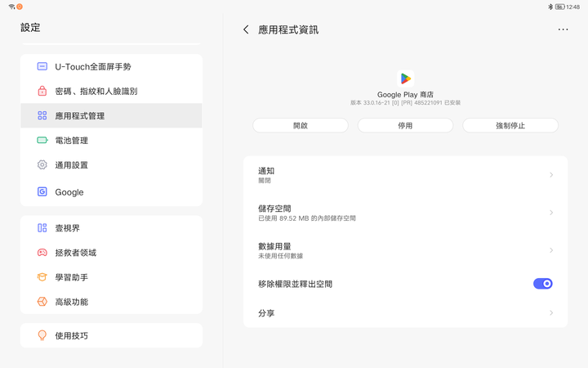588x368 pixels.
Task: Click the version 33.0.16-21 text
Action: (x=405, y=102)
